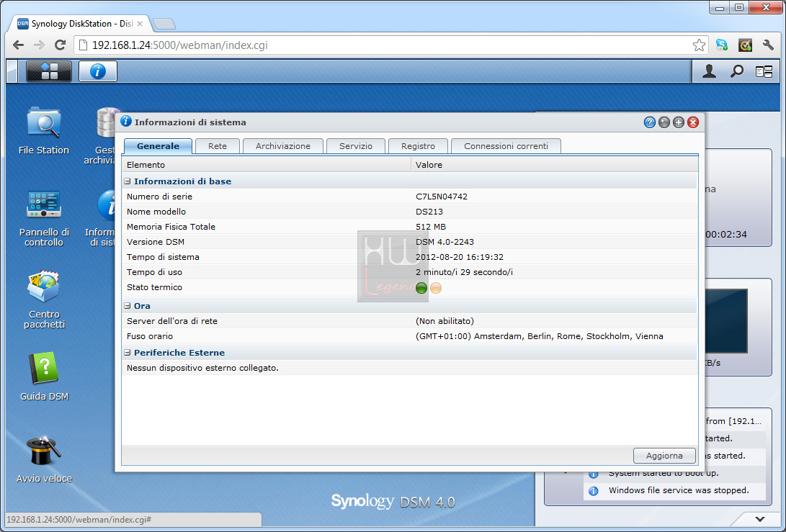Image resolution: width=786 pixels, height=532 pixels.
Task: Click the Numero di serie label
Action: pos(159,197)
